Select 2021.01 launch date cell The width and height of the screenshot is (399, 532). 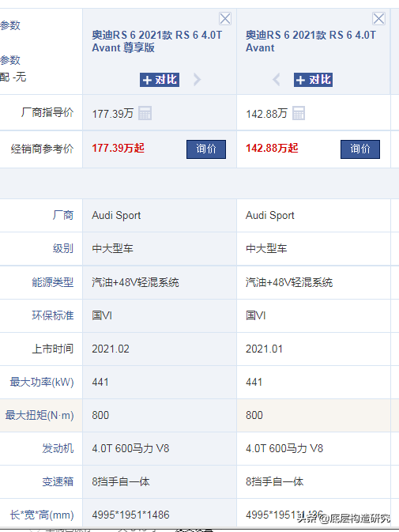coord(264,349)
